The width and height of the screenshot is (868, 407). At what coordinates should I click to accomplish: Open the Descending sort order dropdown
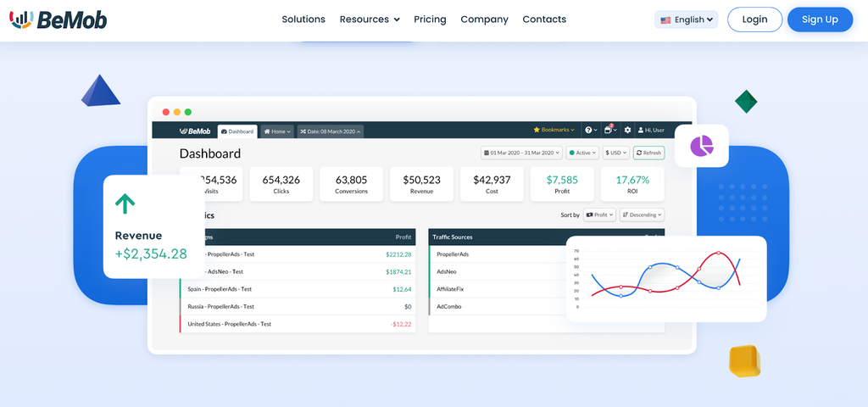click(643, 215)
